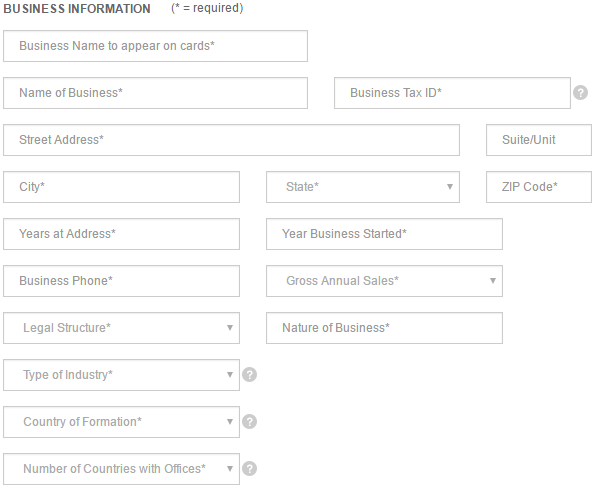Open the Gross Annual Sales dropdown
The image size is (595, 489).
[384, 281]
